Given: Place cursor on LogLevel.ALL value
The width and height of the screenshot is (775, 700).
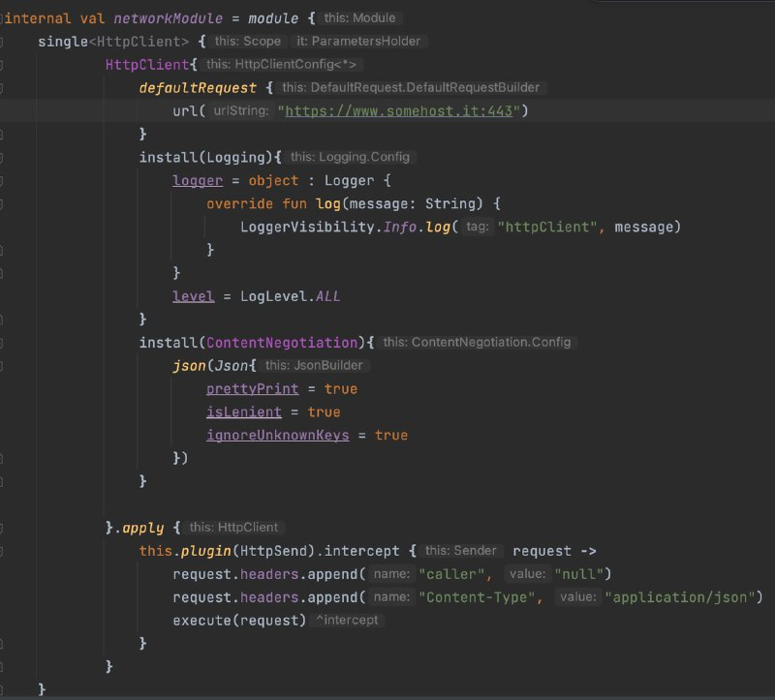Looking at the screenshot, I should (291, 296).
